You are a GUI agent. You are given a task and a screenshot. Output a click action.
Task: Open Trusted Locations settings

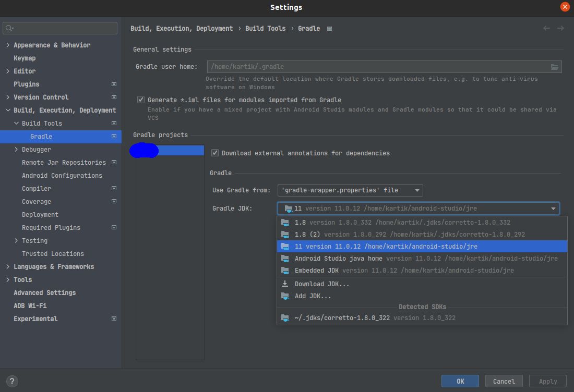tap(53, 254)
